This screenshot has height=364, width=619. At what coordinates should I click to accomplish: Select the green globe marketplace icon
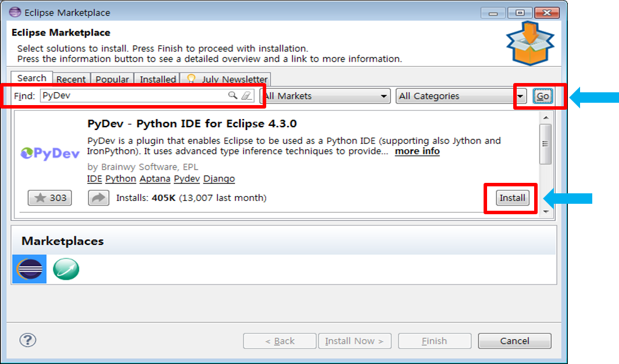tap(66, 269)
